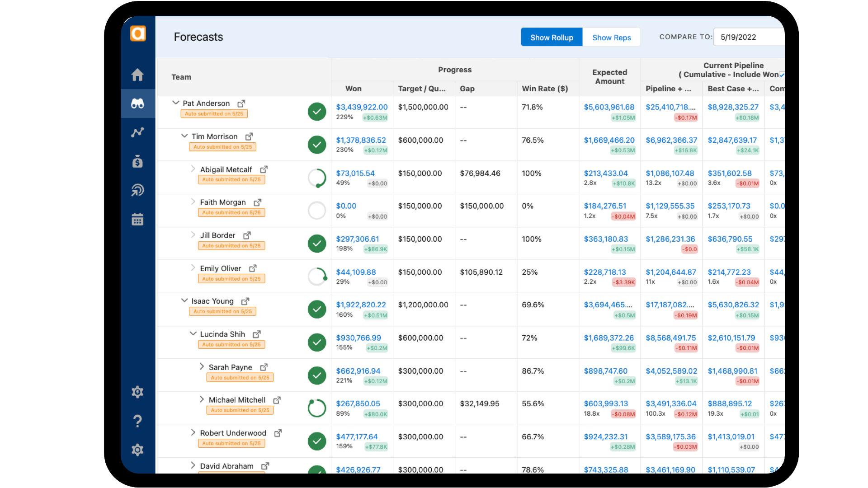Screen dimensions: 868x488
Task: Click Faith Morgan's empty progress circle
Action: [x=317, y=211]
